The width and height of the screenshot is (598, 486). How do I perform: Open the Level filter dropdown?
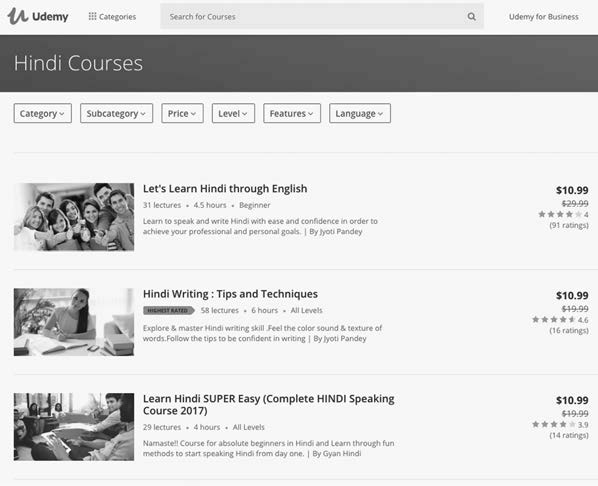pos(233,113)
